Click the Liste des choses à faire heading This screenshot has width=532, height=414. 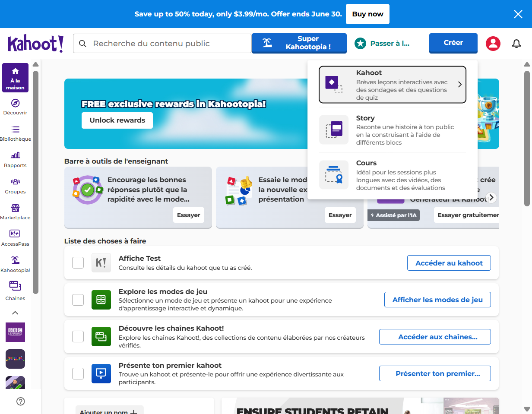[x=105, y=241]
